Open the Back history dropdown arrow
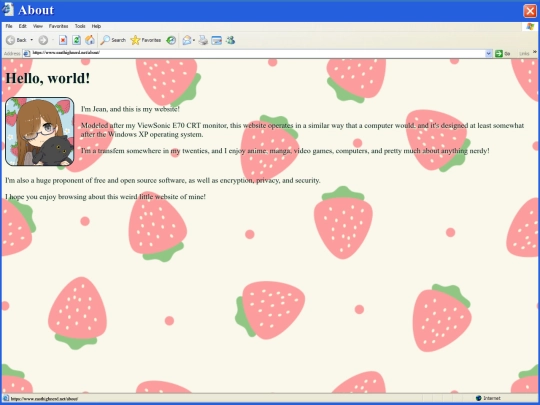Image resolution: width=540 pixels, height=405 pixels. [32, 40]
